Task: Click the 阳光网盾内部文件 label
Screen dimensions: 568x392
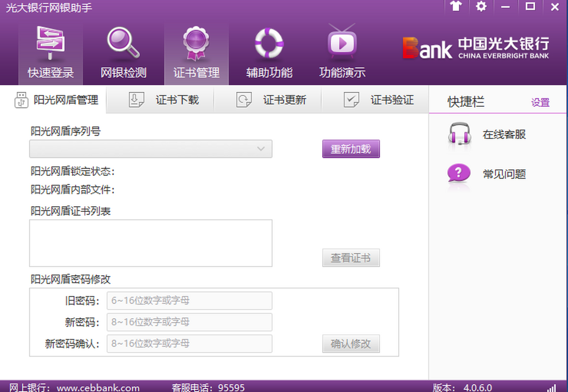Action: coord(73,190)
